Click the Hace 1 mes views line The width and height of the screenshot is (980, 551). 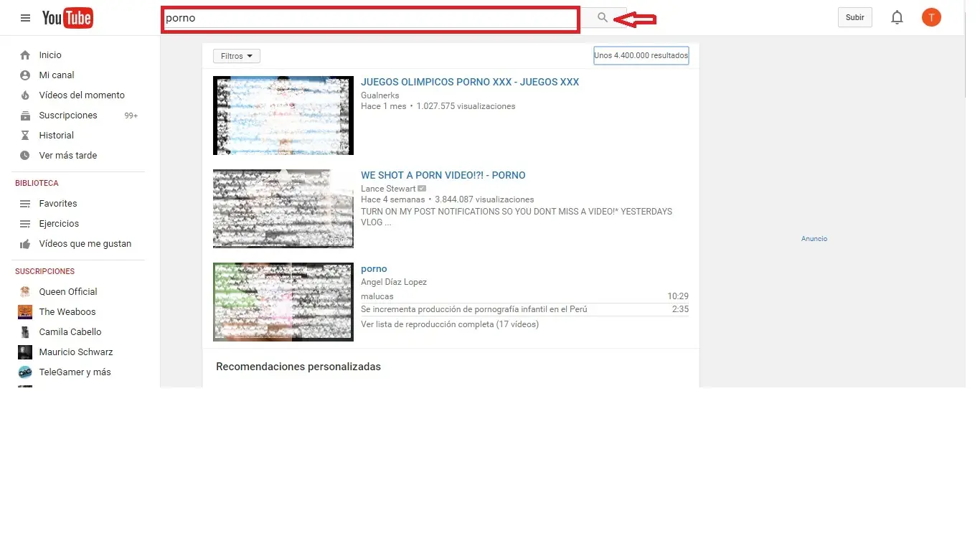438,106
